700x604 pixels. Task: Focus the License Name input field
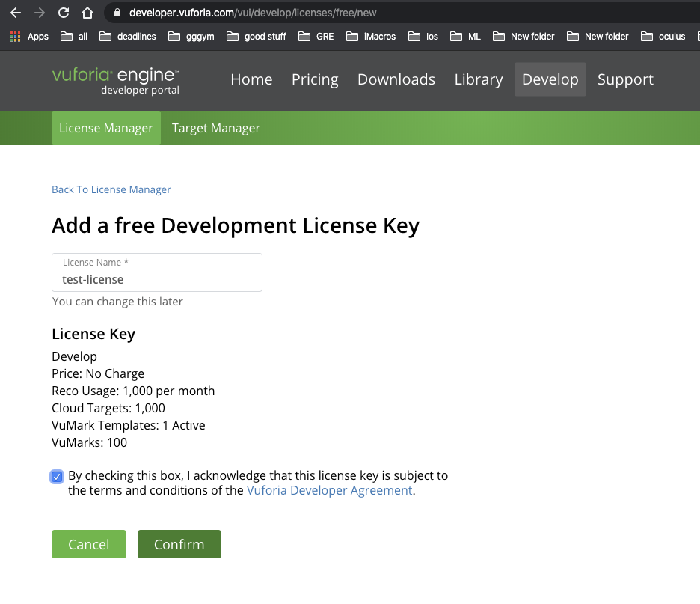157,272
